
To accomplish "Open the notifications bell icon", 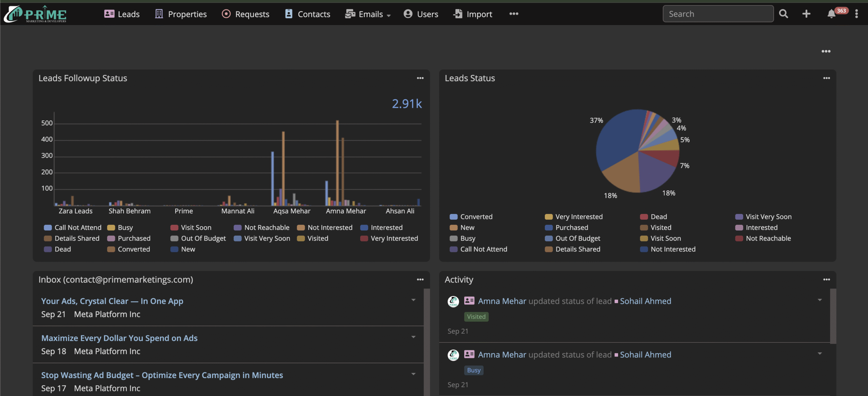I will point(831,14).
